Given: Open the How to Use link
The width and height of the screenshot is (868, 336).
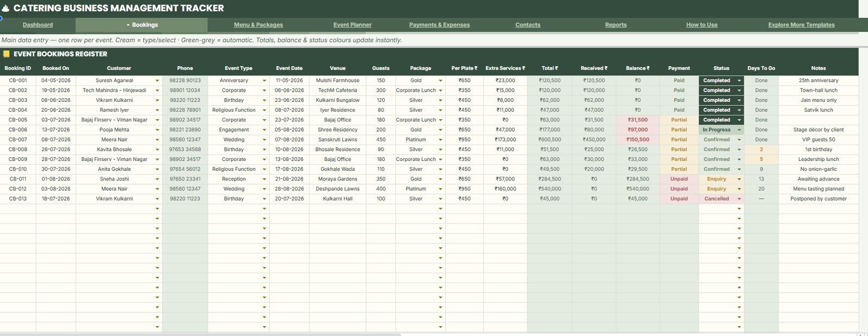Looking at the screenshot, I should point(701,25).
